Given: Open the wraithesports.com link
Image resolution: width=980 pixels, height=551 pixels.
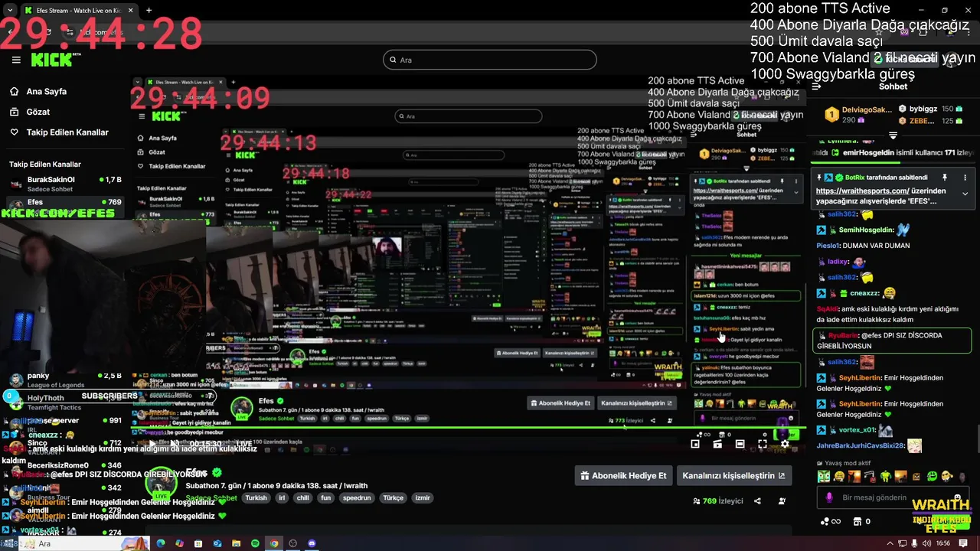Looking at the screenshot, I should point(862,191).
